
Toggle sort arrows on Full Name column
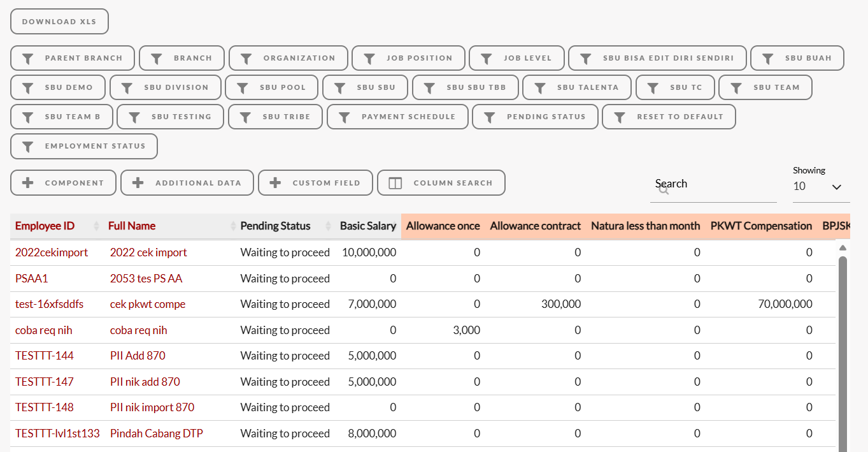233,226
